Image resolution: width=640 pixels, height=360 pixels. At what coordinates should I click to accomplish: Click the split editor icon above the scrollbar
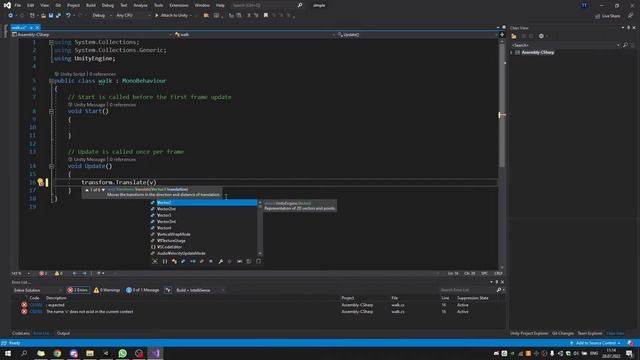coord(502,35)
